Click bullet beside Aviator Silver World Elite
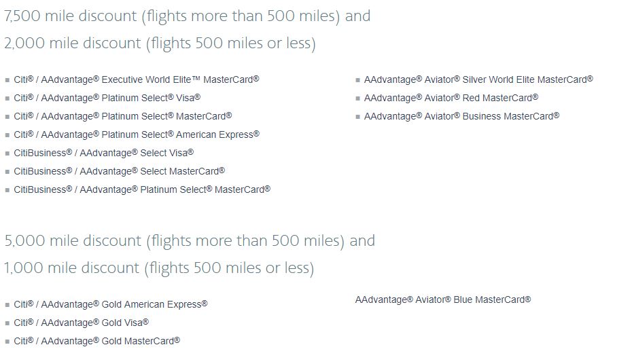 (357, 80)
